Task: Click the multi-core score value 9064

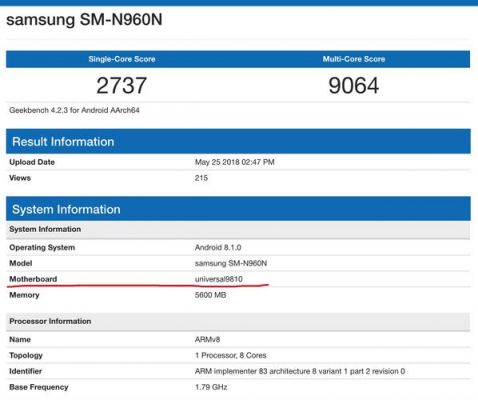Action: click(354, 85)
